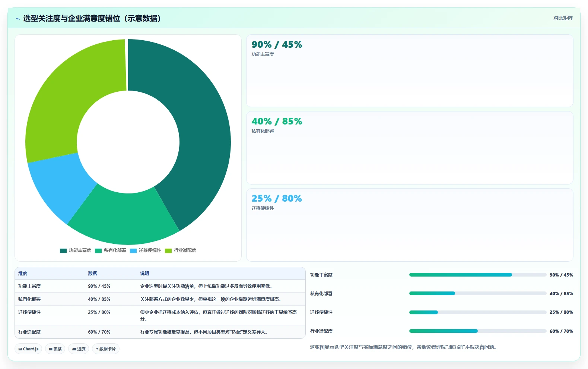
Task: Click the 维度 column header
Action: coord(23,274)
